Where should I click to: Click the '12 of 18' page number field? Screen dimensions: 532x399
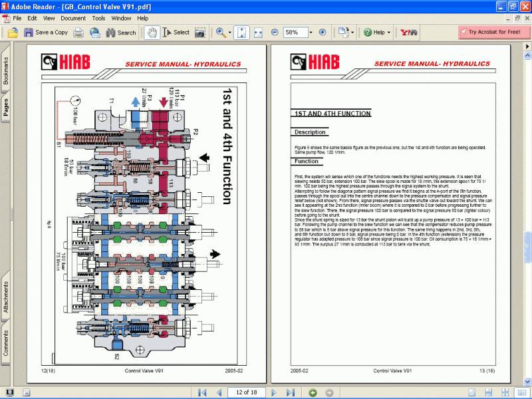coord(247,392)
